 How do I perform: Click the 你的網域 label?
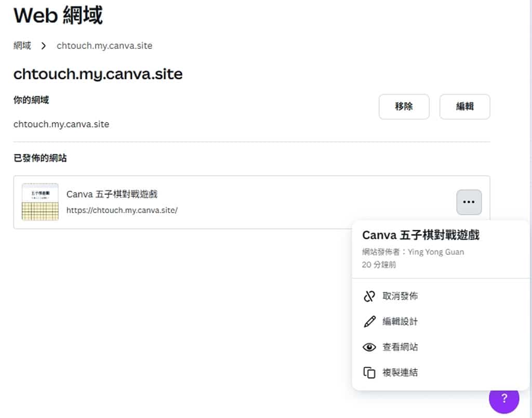click(x=31, y=100)
